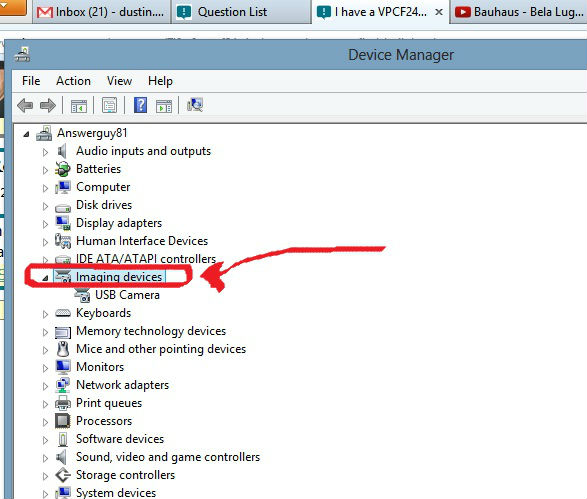Expand the Disk drives category
Viewport: 587px width, 499px height.
[45, 206]
